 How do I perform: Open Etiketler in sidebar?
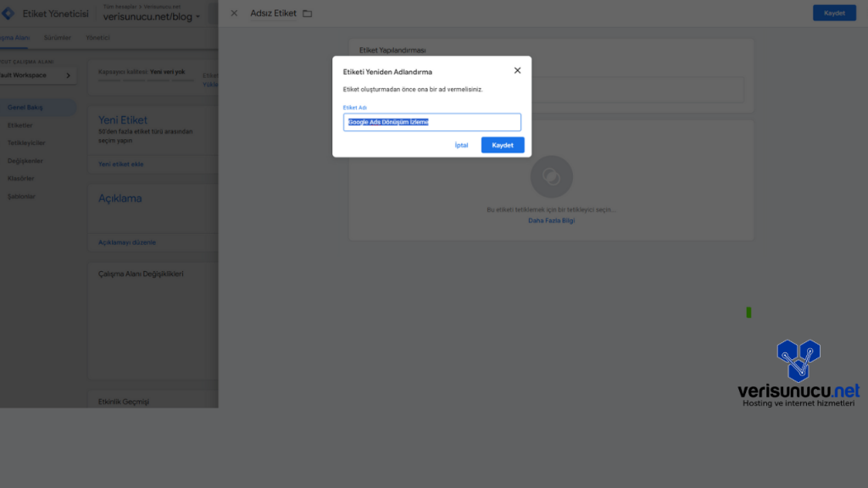coord(20,125)
